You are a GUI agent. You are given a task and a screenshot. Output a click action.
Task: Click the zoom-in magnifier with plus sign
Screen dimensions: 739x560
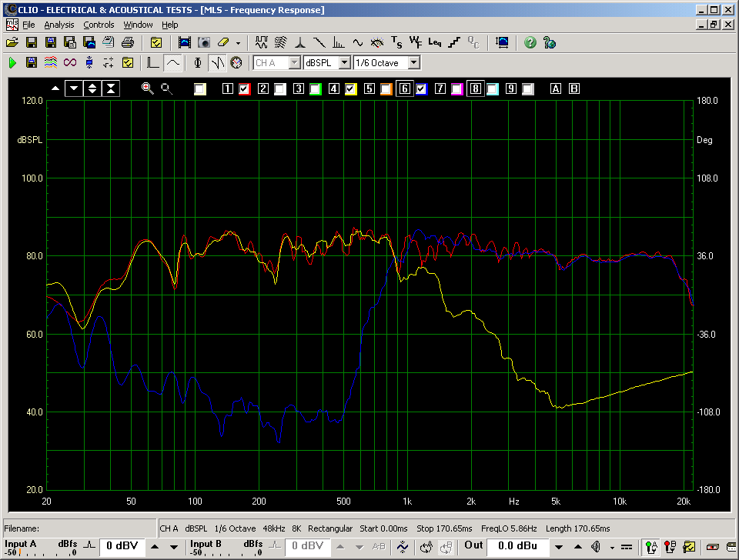click(x=147, y=88)
